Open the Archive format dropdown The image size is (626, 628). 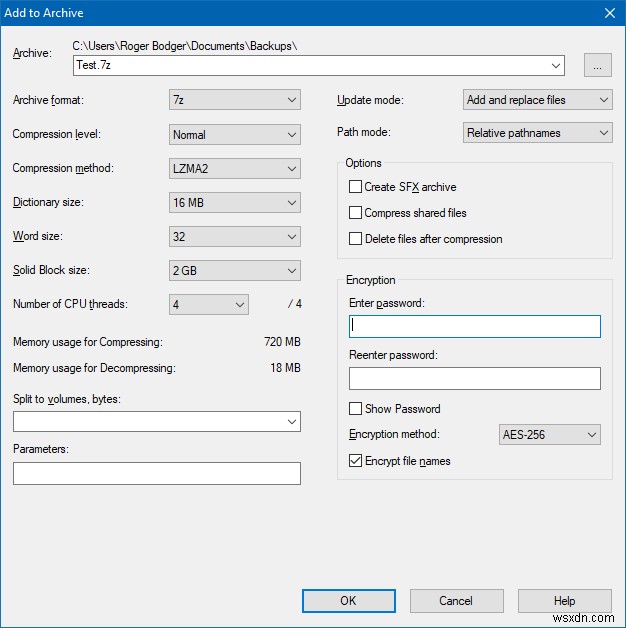(235, 100)
